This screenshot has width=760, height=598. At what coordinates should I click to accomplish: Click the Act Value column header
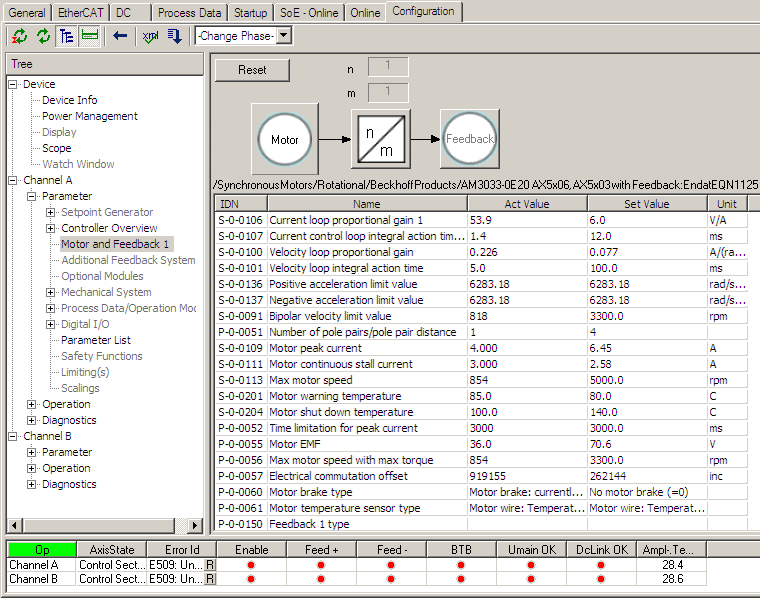click(527, 204)
